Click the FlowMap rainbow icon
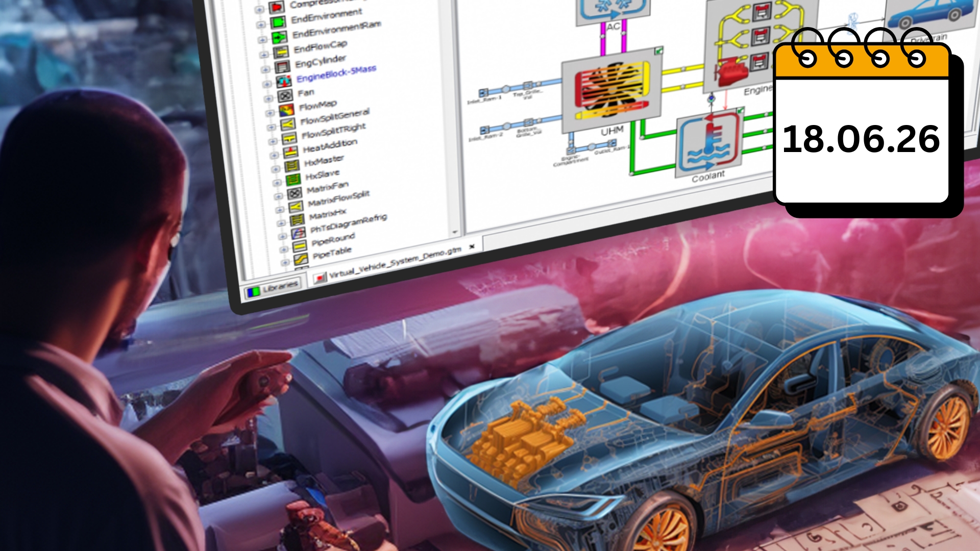Image resolution: width=980 pixels, height=551 pixels. click(x=286, y=110)
